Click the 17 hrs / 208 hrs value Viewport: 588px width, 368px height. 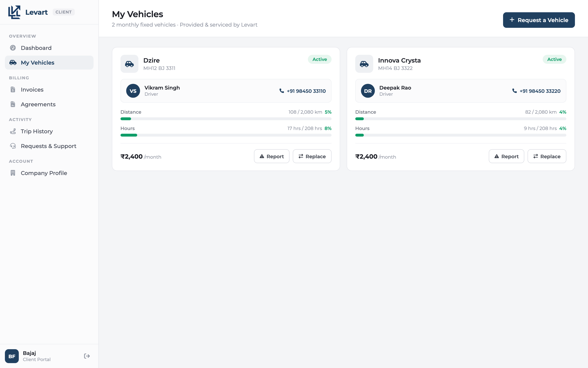(305, 128)
